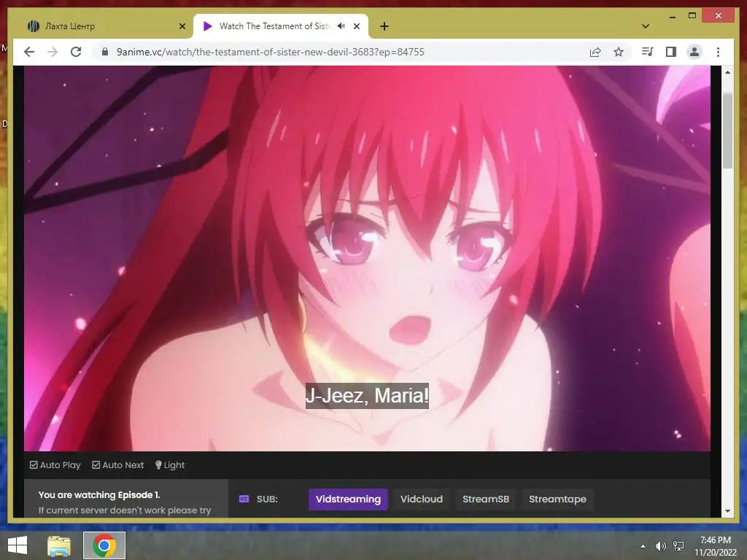
Task: Switch to Vidcloud server
Action: [422, 499]
